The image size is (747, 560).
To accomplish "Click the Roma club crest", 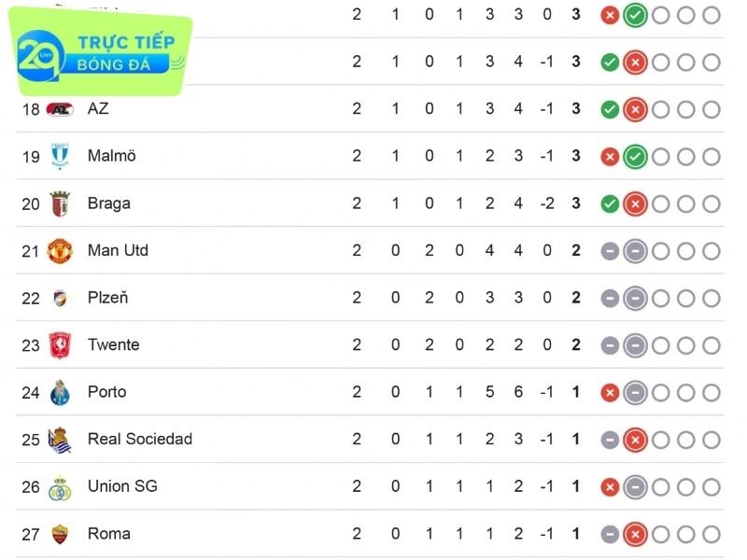I will click(60, 534).
